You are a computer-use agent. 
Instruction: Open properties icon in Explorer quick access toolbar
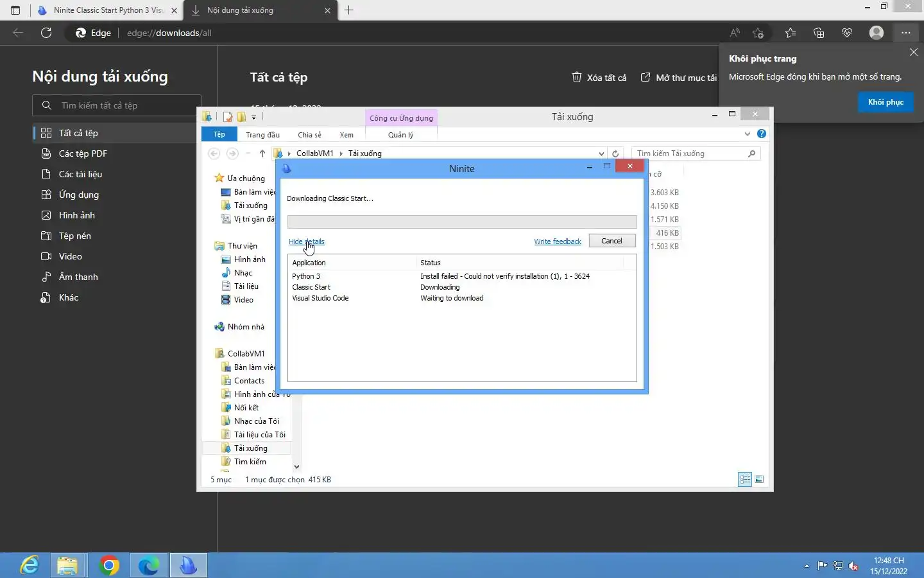(227, 117)
